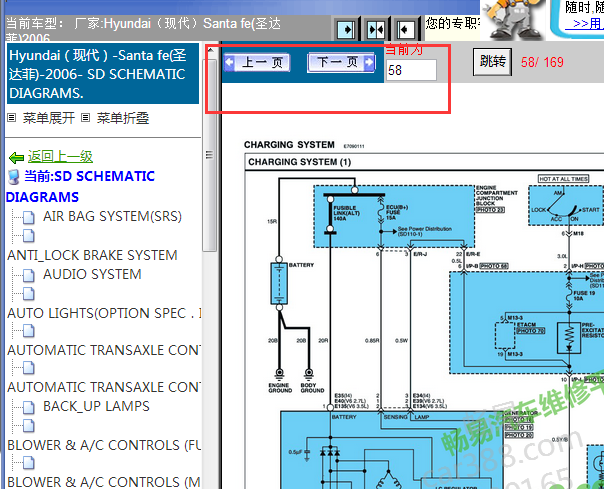The height and width of the screenshot is (489, 604).
Task: Open AUTO LIGHTS(OPTION SPEC tree item
Action: tap(104, 313)
